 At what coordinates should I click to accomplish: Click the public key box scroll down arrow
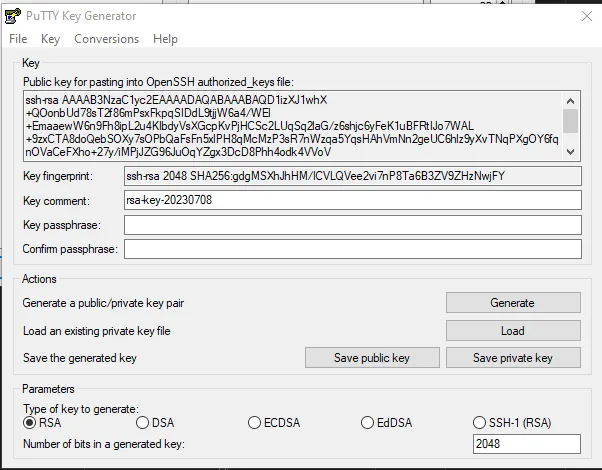tap(571, 152)
